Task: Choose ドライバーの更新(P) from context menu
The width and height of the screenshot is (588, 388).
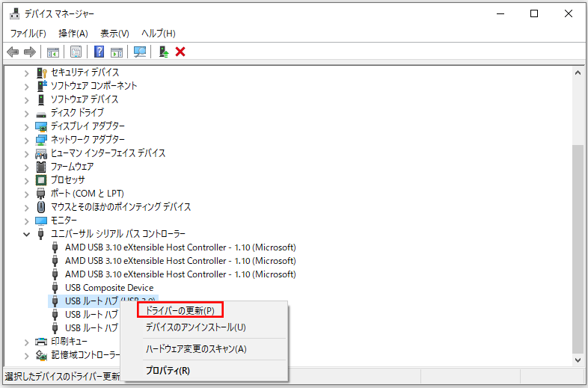Action: [x=180, y=310]
